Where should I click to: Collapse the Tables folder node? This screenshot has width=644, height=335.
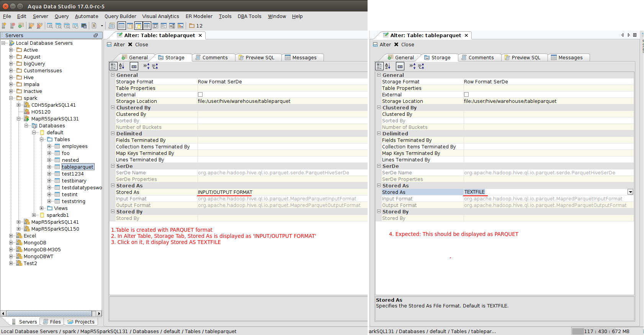[42, 139]
